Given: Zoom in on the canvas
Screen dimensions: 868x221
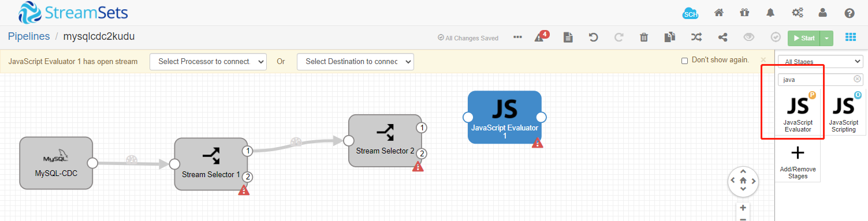Looking at the screenshot, I should click(743, 208).
